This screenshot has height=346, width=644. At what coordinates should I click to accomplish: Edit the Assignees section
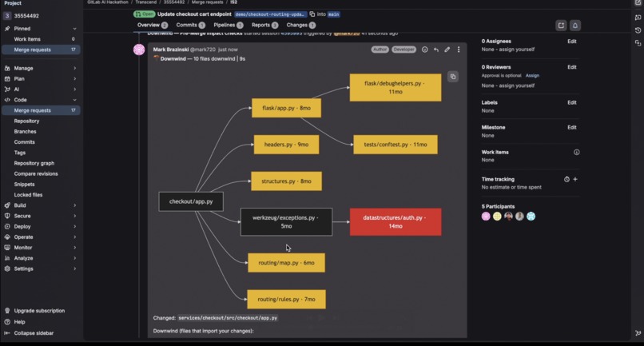click(x=572, y=42)
